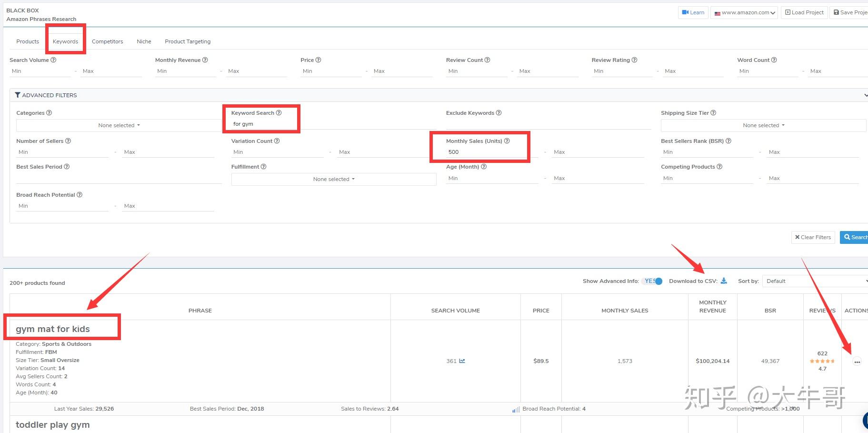Click the Advanced Filters funnel icon
868x433 pixels.
(18, 95)
